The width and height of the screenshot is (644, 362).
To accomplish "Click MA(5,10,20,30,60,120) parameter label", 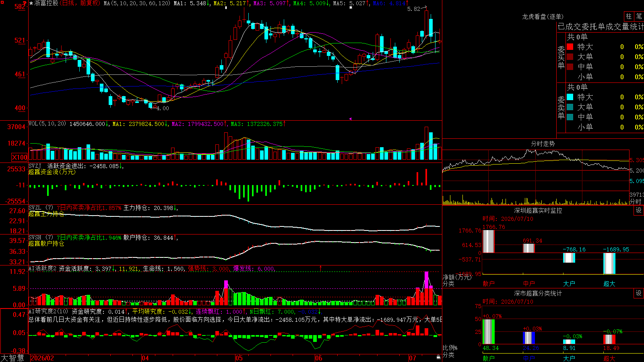I will pos(137,3).
